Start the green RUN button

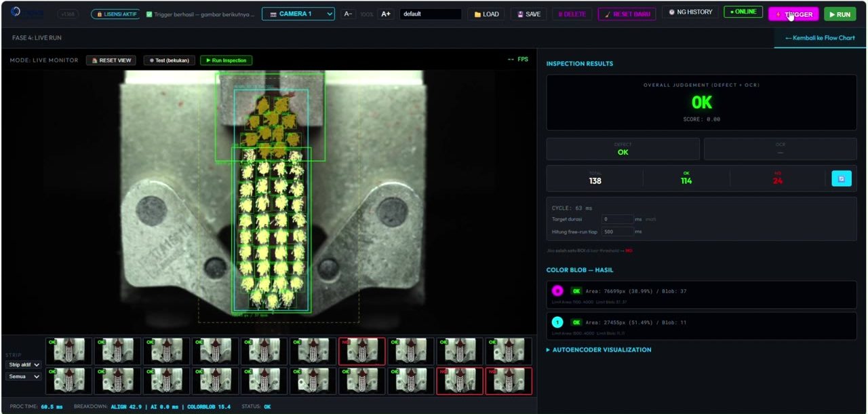point(840,14)
